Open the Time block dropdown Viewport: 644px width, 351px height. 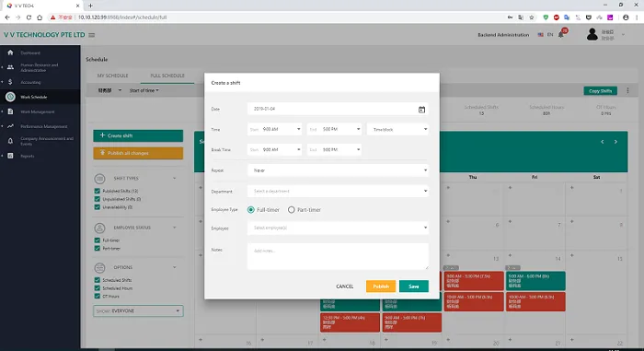[397, 130]
